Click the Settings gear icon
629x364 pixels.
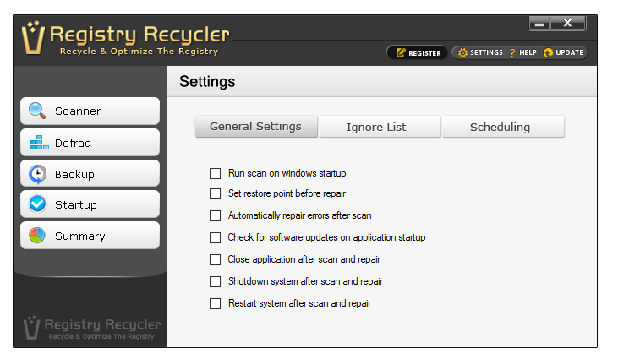pos(462,52)
